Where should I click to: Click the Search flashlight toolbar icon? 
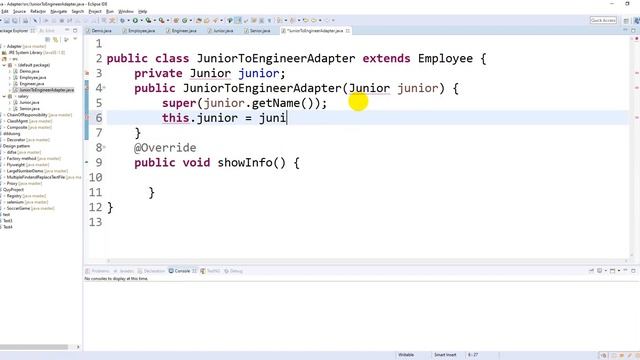pos(215,20)
